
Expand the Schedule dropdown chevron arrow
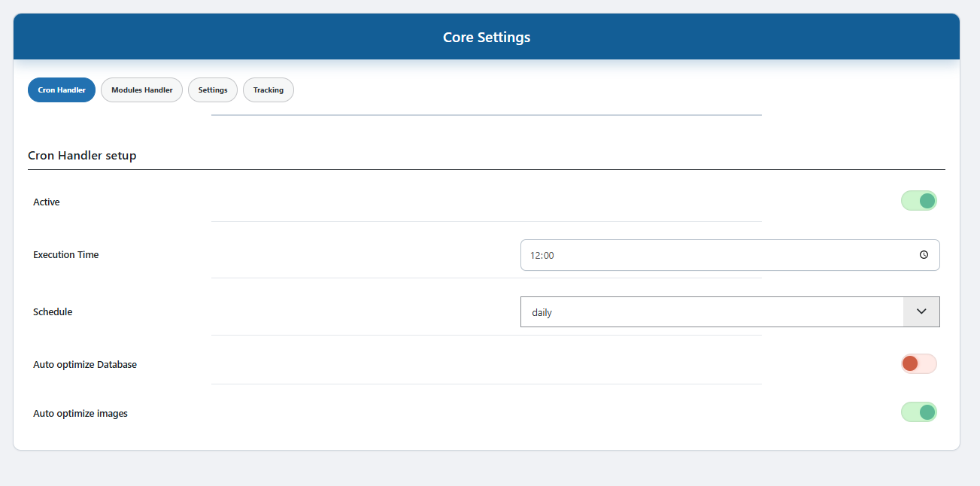pos(921,311)
